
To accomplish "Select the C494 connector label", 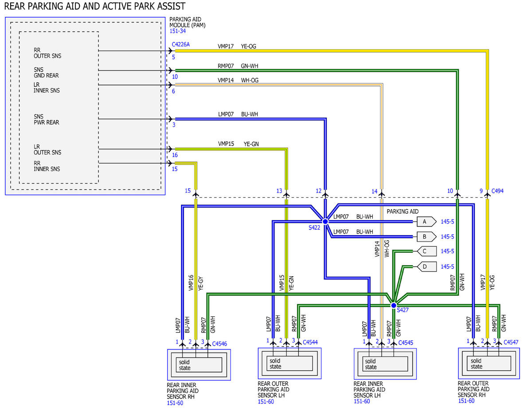I will pos(497,191).
